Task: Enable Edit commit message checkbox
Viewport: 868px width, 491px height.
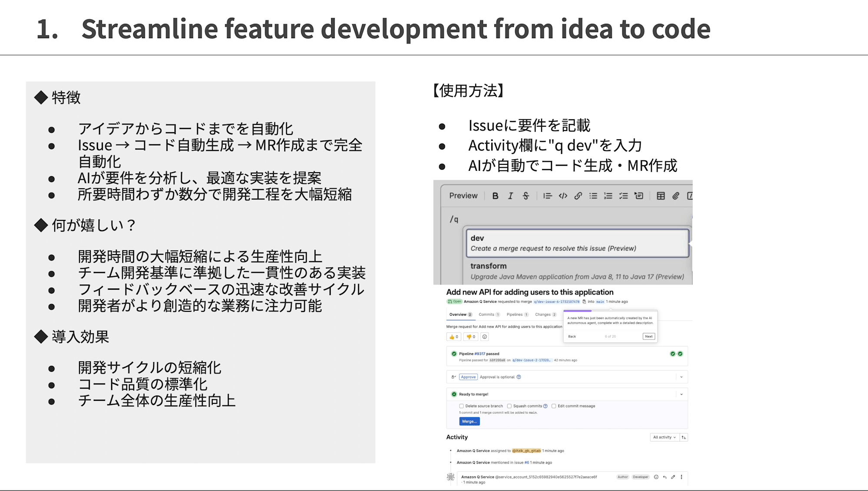Action: (x=554, y=406)
